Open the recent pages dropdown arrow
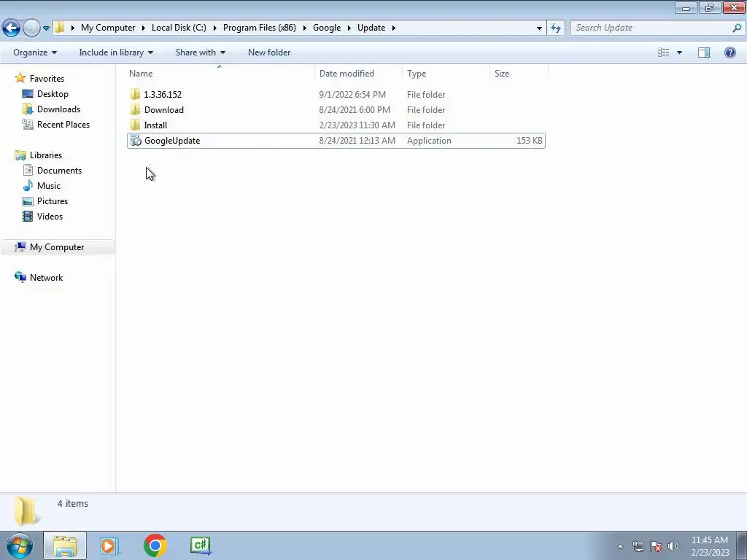The height and width of the screenshot is (560, 747). pos(46,28)
